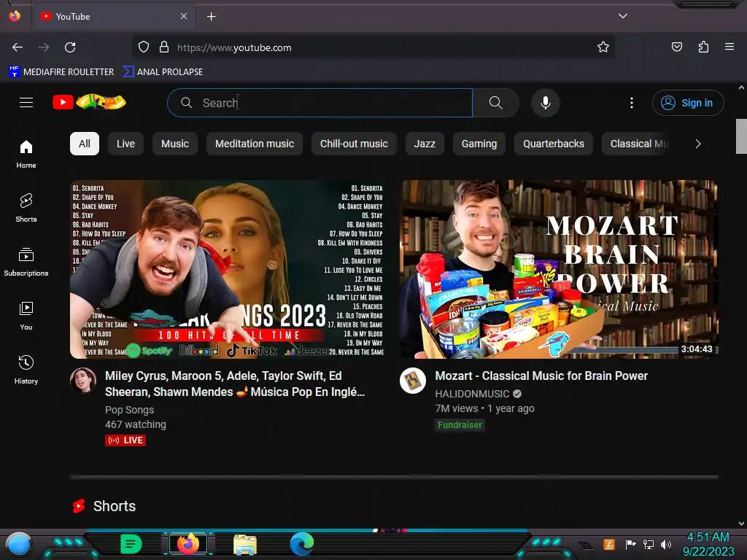Click the HALIDONMUSIC channel avatar
The image size is (747, 560).
[413, 381]
